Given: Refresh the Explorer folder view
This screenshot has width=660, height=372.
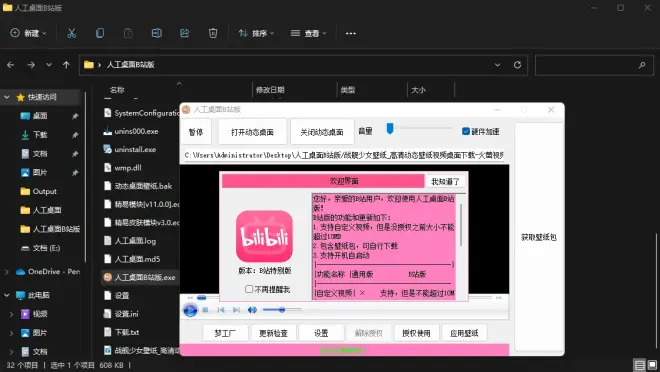Looking at the screenshot, I should click(517, 65).
